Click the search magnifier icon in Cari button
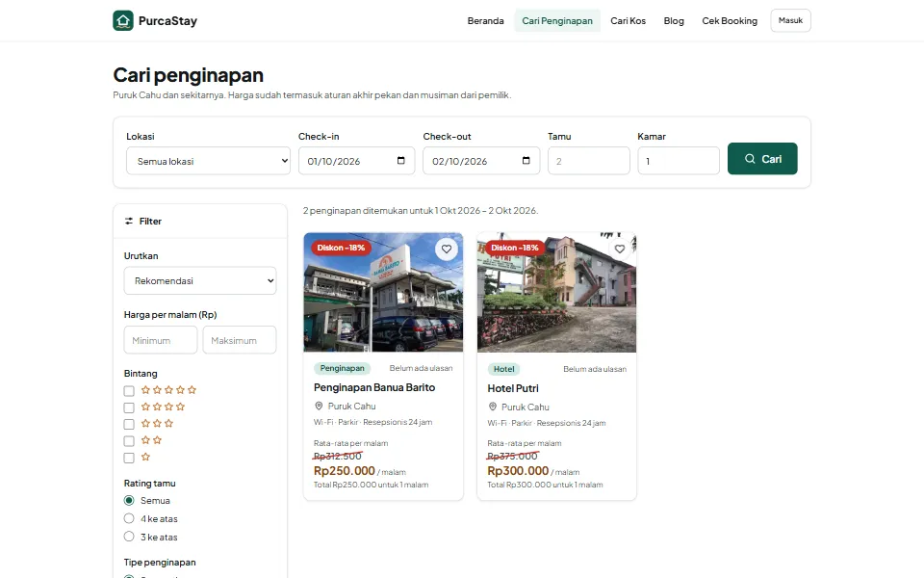924x578 pixels. click(750, 159)
